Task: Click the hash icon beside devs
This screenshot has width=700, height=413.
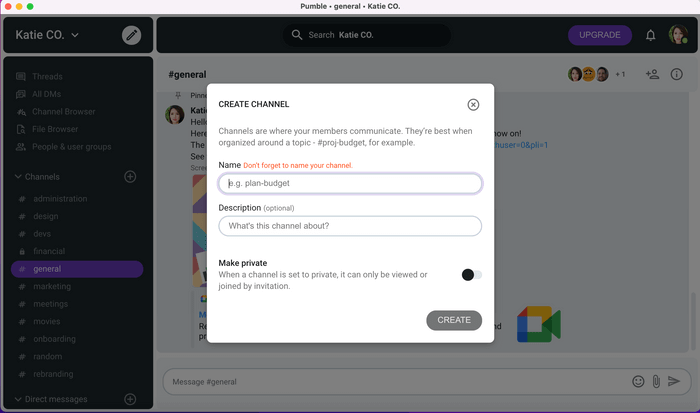Action: coord(22,234)
